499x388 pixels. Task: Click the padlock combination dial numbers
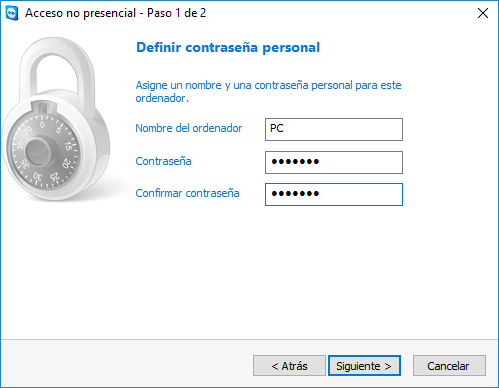coord(44,152)
